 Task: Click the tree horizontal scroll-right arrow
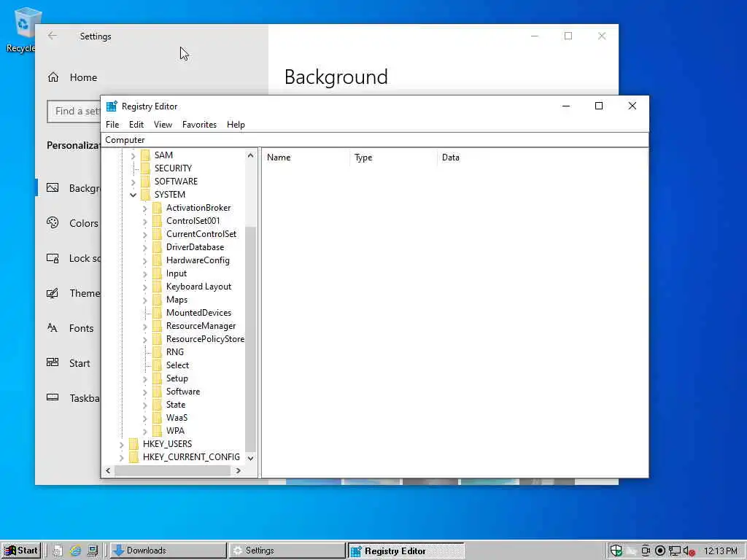[x=239, y=470]
